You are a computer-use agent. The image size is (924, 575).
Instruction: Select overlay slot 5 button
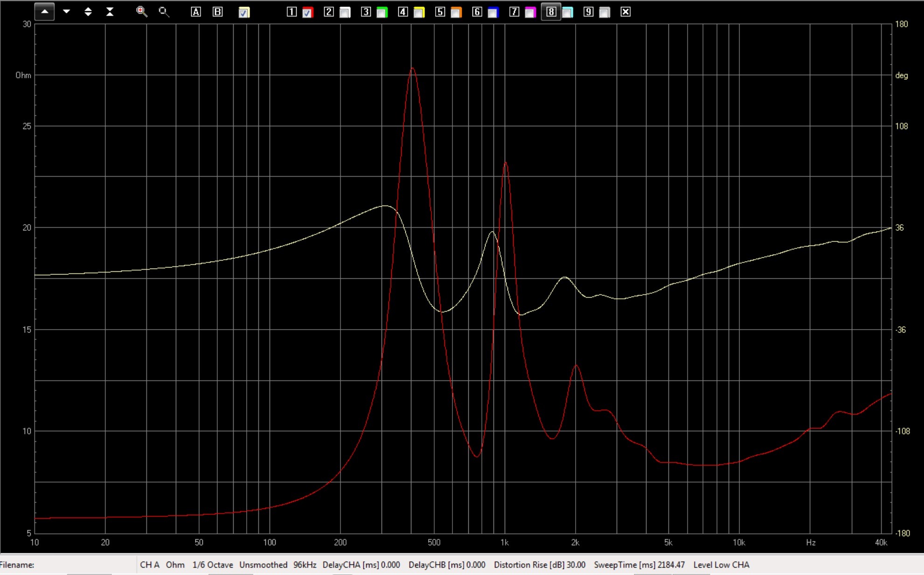(440, 12)
